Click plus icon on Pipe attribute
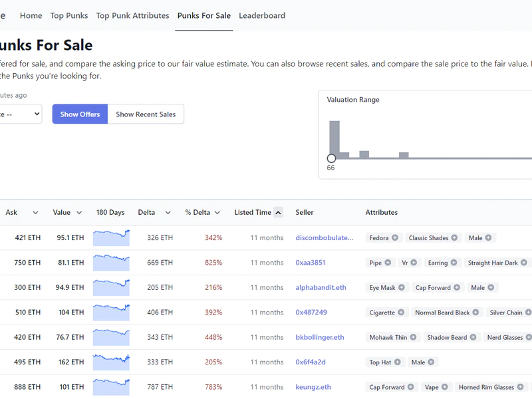 coord(388,262)
